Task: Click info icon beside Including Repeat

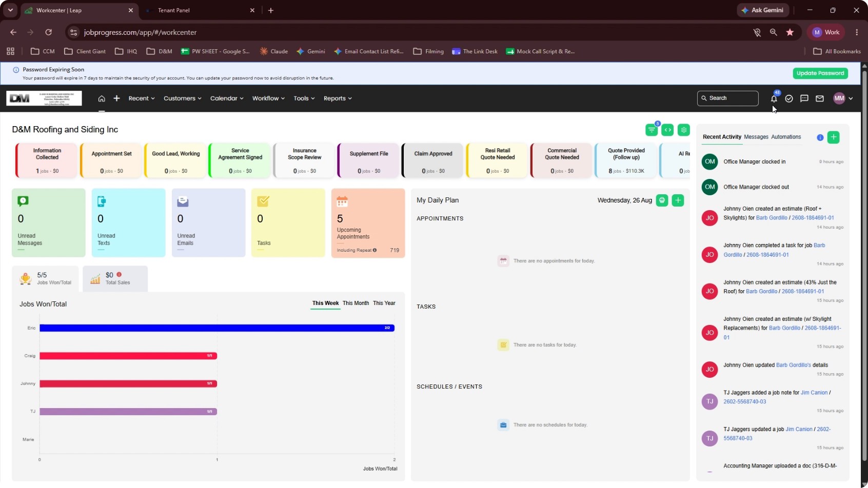Action: [x=374, y=250]
